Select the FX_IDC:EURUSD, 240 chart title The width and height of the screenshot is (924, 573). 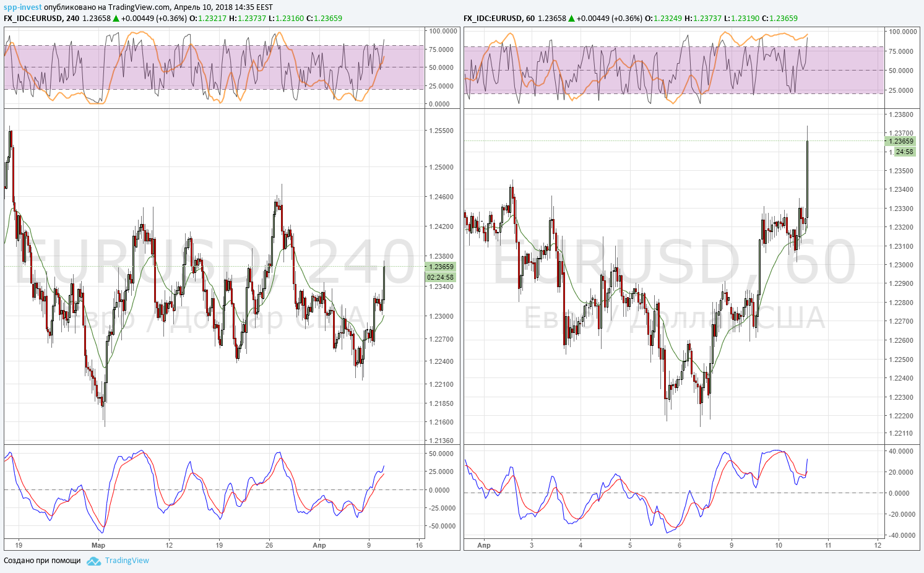tap(41, 18)
